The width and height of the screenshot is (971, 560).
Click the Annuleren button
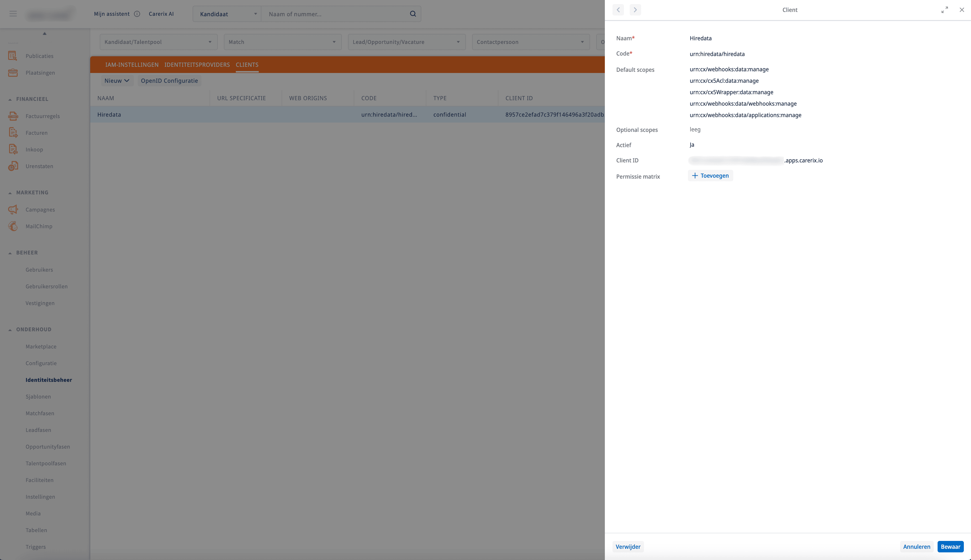[x=916, y=547]
